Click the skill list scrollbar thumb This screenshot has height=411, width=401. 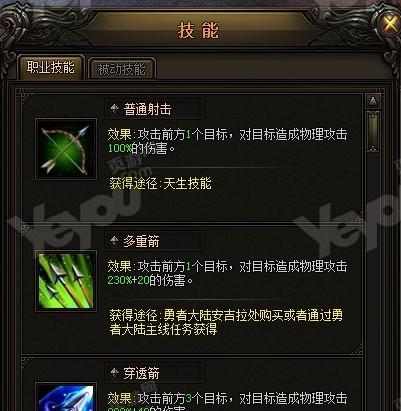tap(373, 131)
